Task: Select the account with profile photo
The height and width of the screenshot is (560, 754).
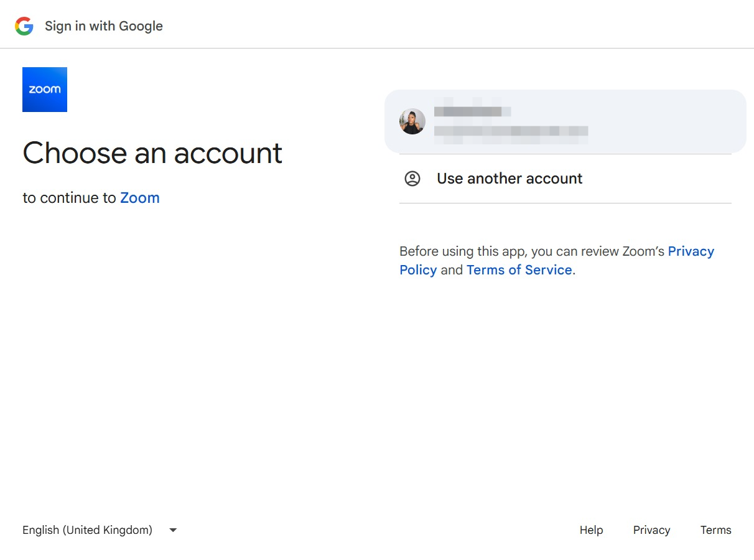Action: (x=565, y=121)
